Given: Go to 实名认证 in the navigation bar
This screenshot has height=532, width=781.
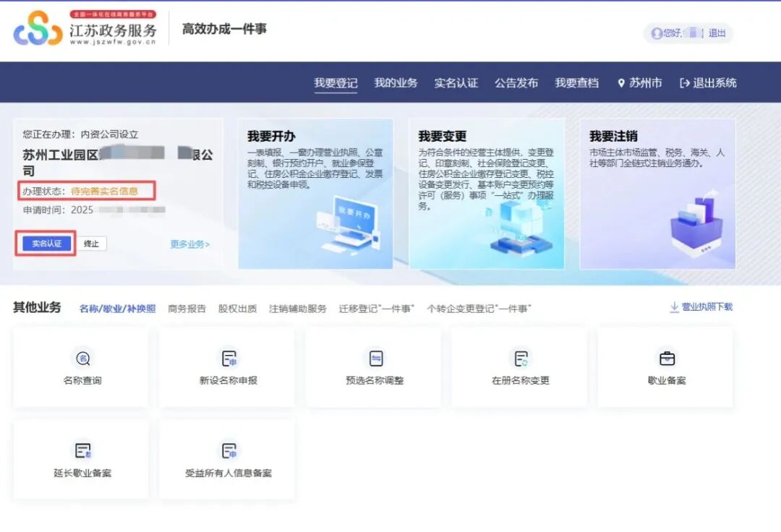Looking at the screenshot, I should click(456, 83).
